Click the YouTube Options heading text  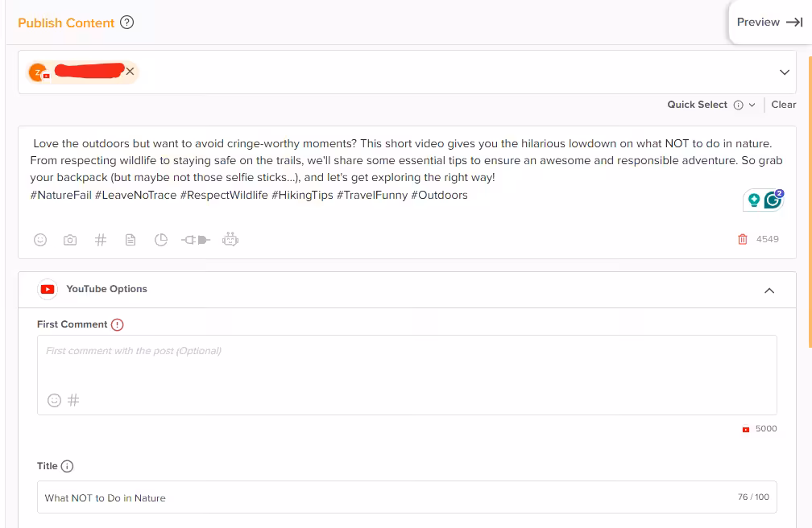click(x=106, y=289)
